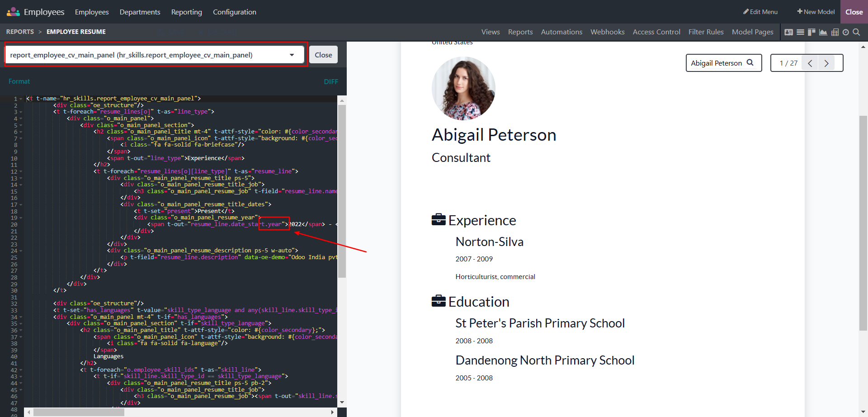Collapse code fold at line 34

(21, 317)
